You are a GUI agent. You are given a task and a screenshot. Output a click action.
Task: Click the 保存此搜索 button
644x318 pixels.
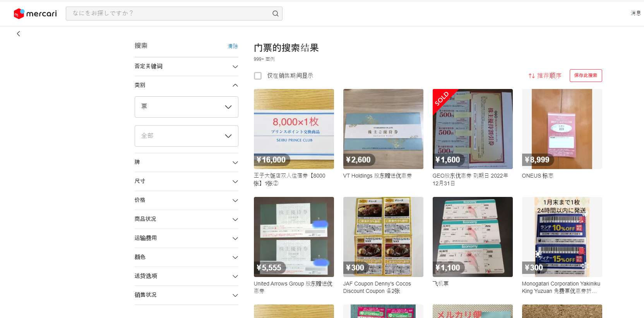click(585, 75)
